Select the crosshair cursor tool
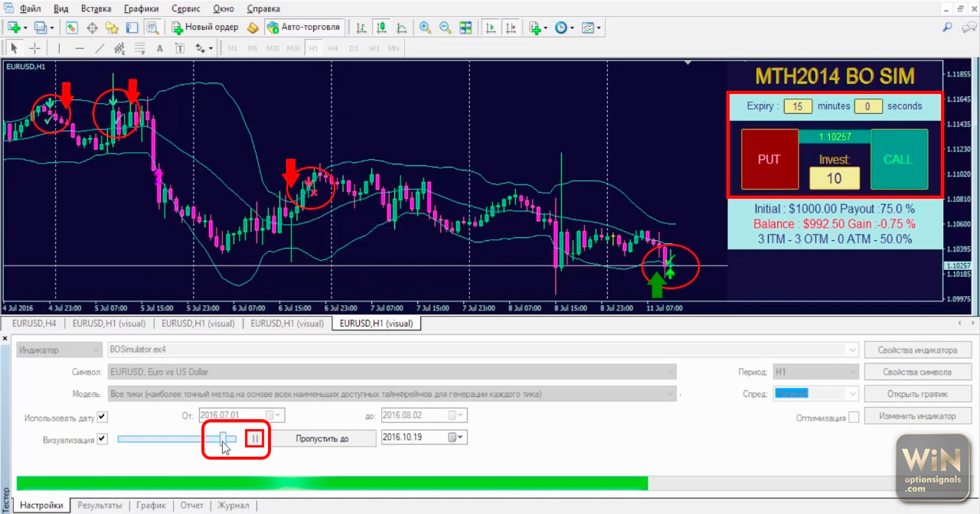 click(34, 48)
